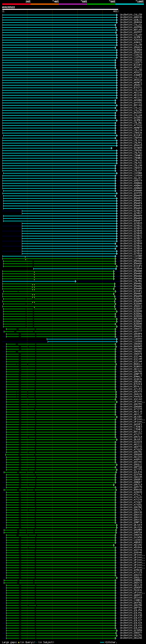
Task: Open hit UniRef100_Q2VB13
Action: [x=131, y=211]
